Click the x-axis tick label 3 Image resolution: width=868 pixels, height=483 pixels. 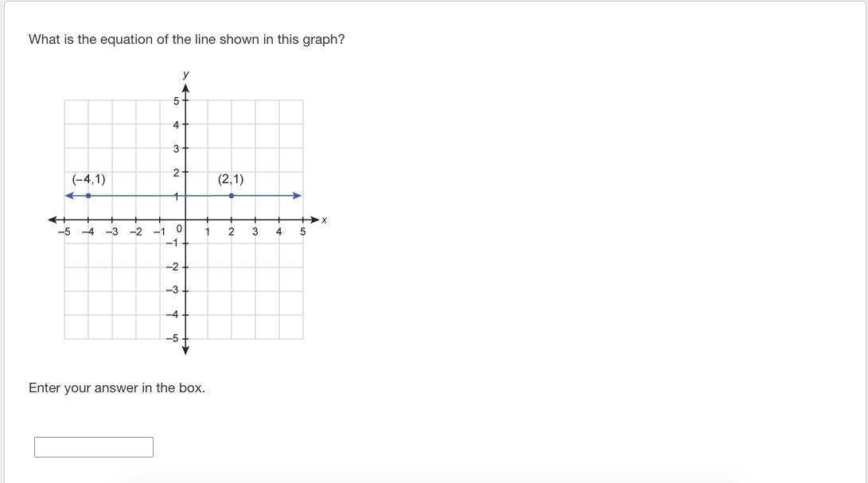255,232
